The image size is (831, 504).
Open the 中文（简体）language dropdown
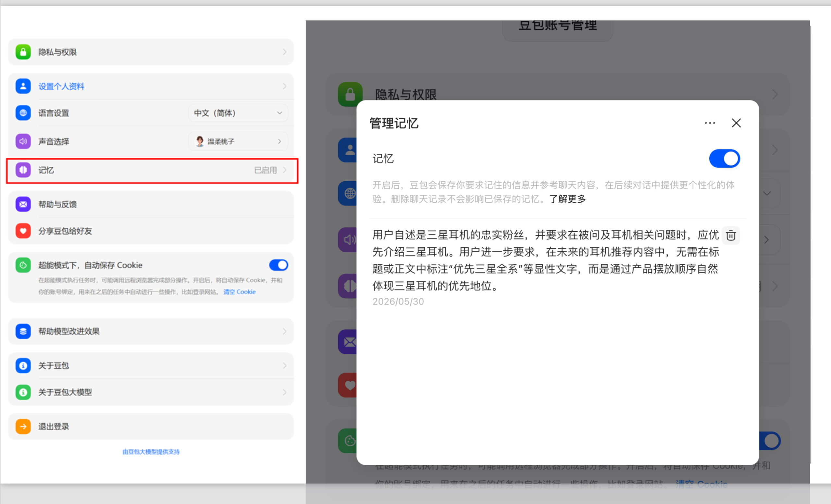[x=238, y=113]
